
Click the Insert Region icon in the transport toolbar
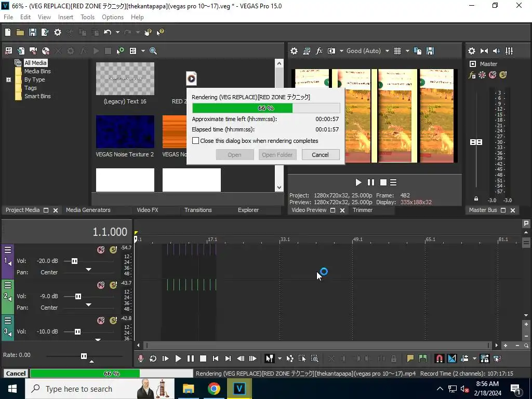click(423, 358)
